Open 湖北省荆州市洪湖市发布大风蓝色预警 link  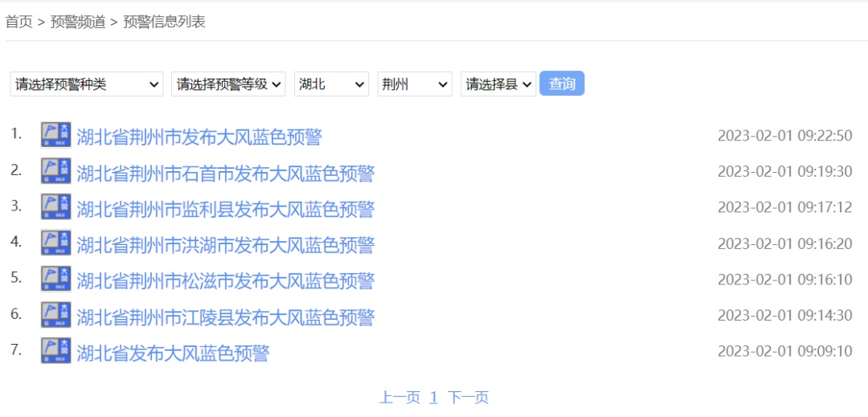coord(225,244)
